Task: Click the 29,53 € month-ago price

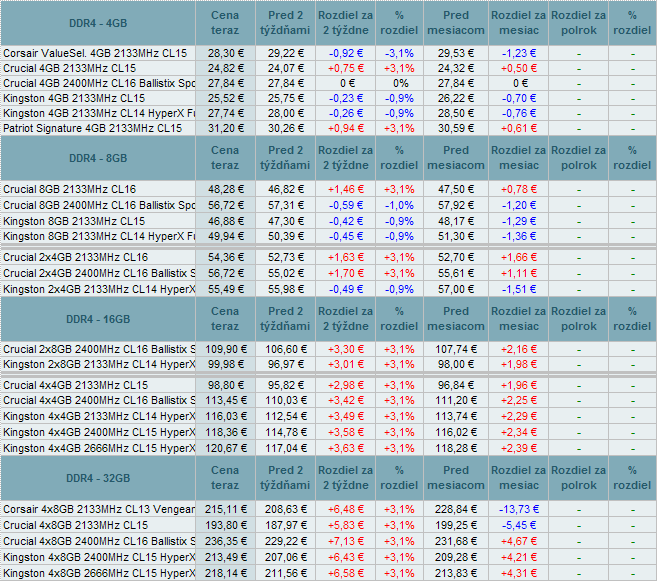Action: click(x=456, y=53)
